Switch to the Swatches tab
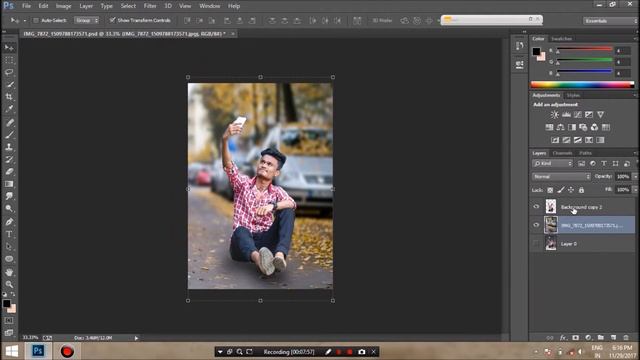The image size is (640, 360). point(562,39)
